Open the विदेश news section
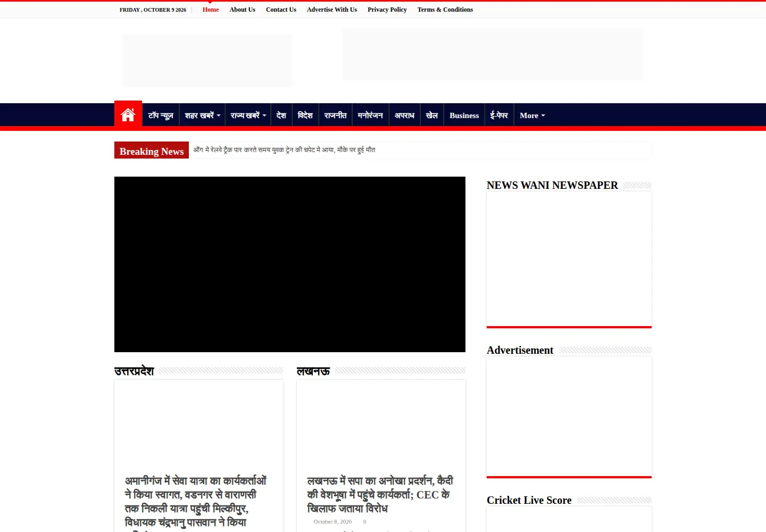The height and width of the screenshot is (532, 766). coord(305,115)
